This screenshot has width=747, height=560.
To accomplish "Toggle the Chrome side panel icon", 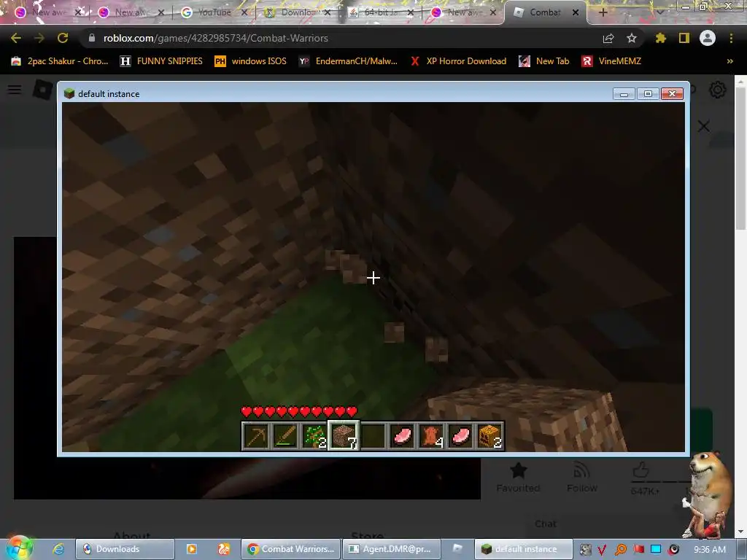I will coord(684,38).
